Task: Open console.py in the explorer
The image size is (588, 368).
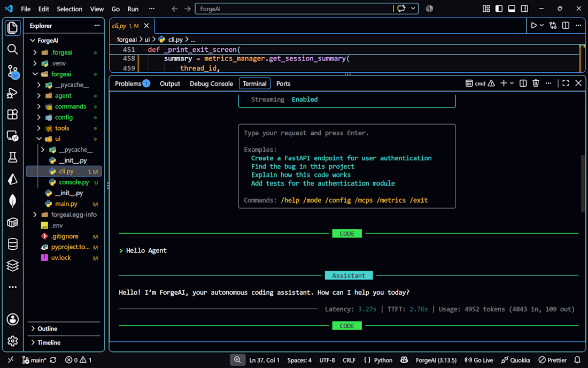Action: pos(74,182)
